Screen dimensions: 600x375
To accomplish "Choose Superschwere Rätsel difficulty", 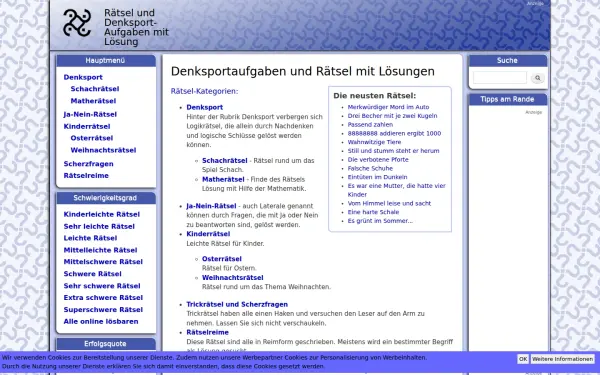I will [103, 310].
